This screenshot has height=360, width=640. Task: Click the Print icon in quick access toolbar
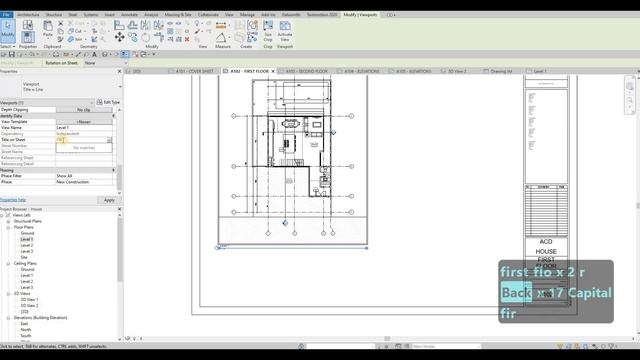tap(56, 54)
